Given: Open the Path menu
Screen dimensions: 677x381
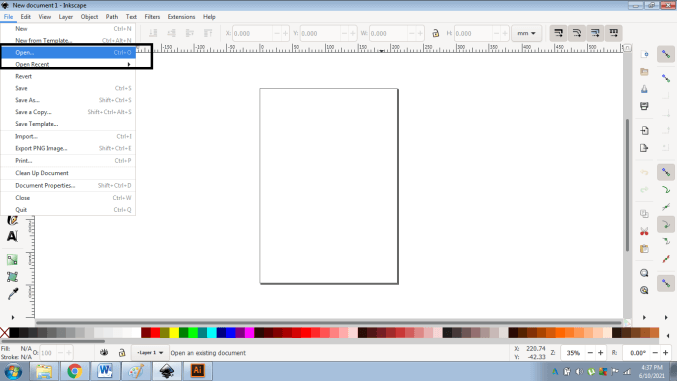Looking at the screenshot, I should pos(112,17).
